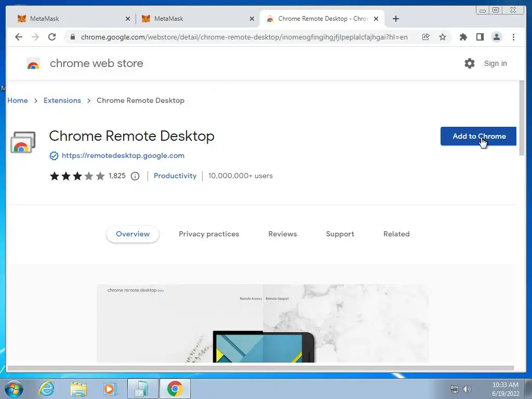532x399 pixels.
Task: Open the Support tab
Action: coord(340,234)
